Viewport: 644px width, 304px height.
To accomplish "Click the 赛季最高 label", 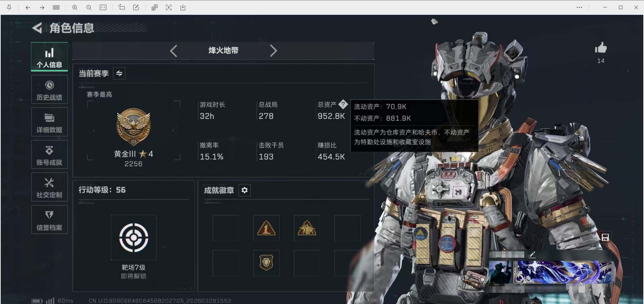I will tap(99, 94).
